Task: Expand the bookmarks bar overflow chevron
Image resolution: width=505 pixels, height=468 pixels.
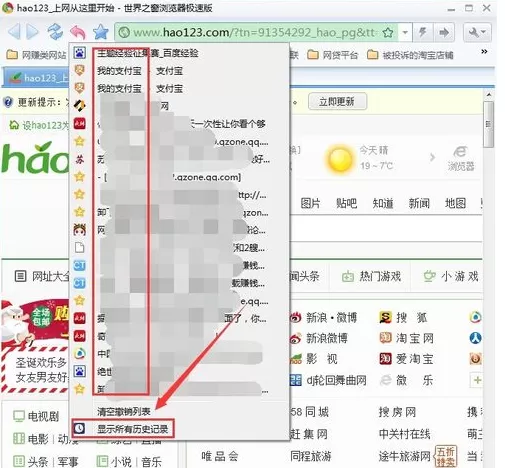Action: (x=484, y=51)
